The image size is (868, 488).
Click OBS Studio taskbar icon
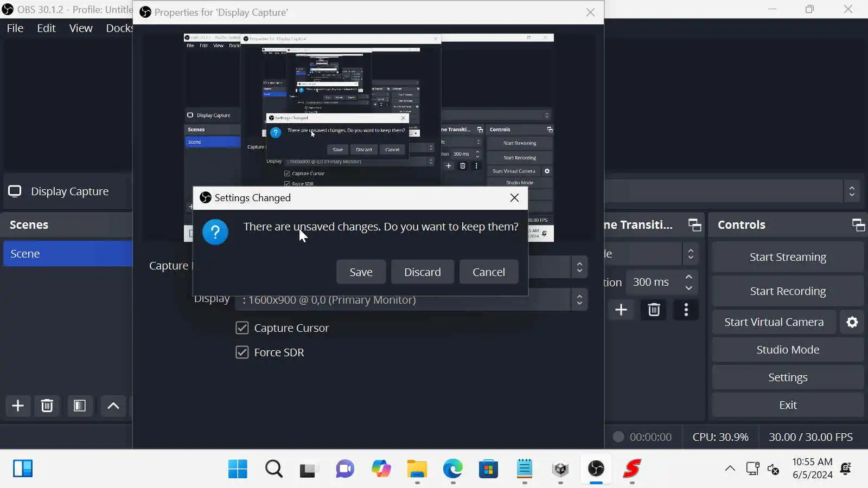596,469
